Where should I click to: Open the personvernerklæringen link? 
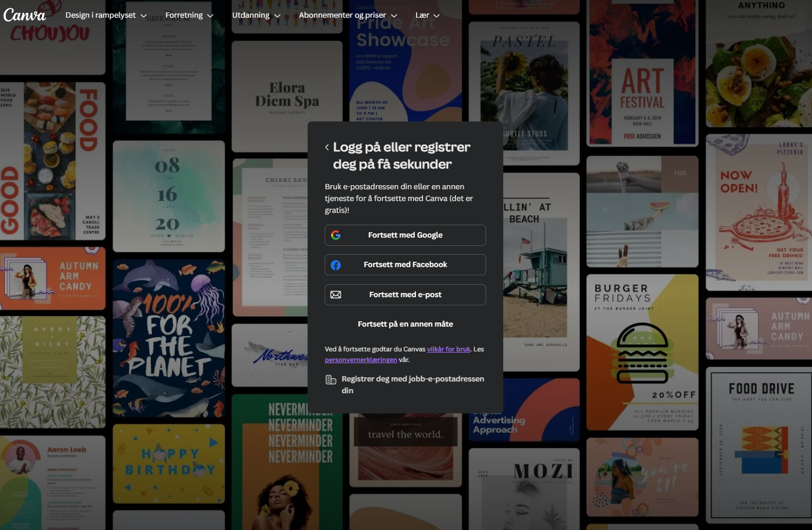pyautogui.click(x=361, y=360)
